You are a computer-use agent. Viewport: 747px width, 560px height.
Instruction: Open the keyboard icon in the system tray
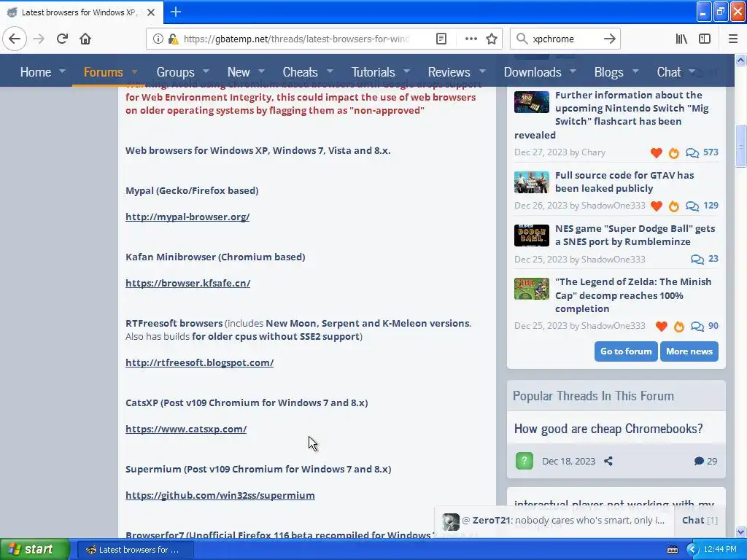[x=672, y=550]
